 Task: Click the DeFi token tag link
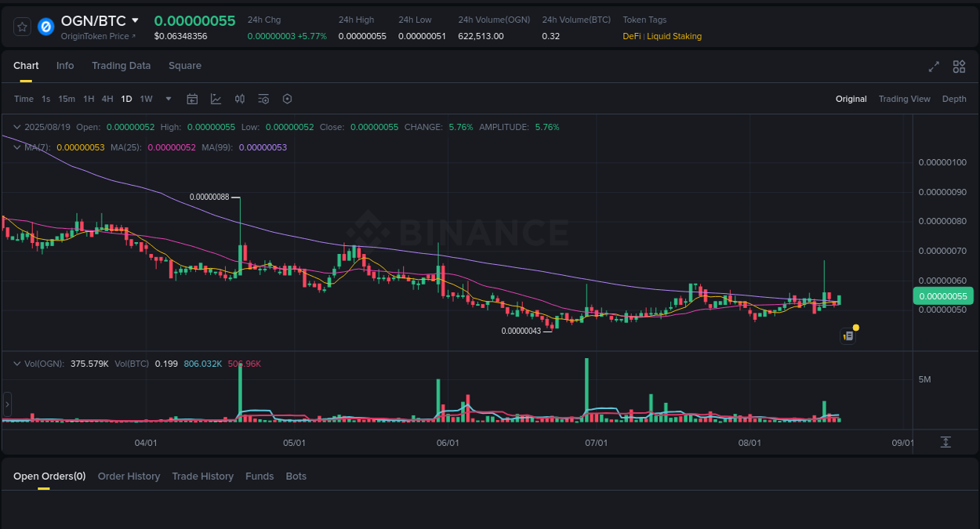(x=630, y=36)
